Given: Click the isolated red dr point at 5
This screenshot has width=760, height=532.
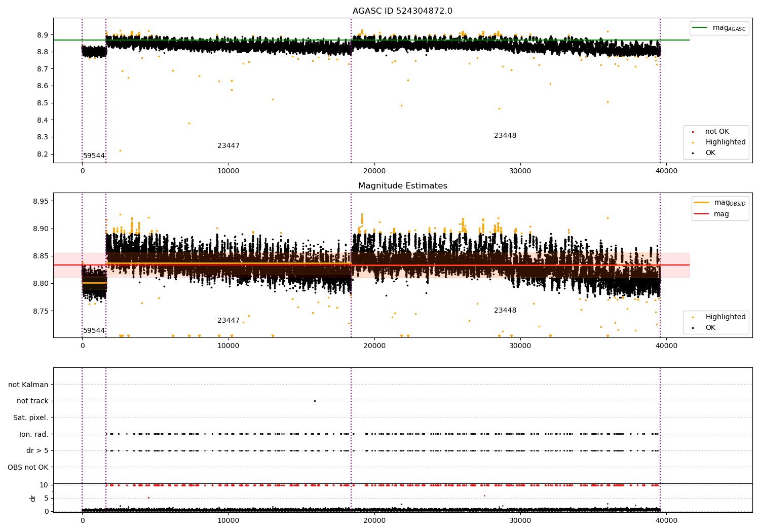Looking at the screenshot, I should coord(148,498).
